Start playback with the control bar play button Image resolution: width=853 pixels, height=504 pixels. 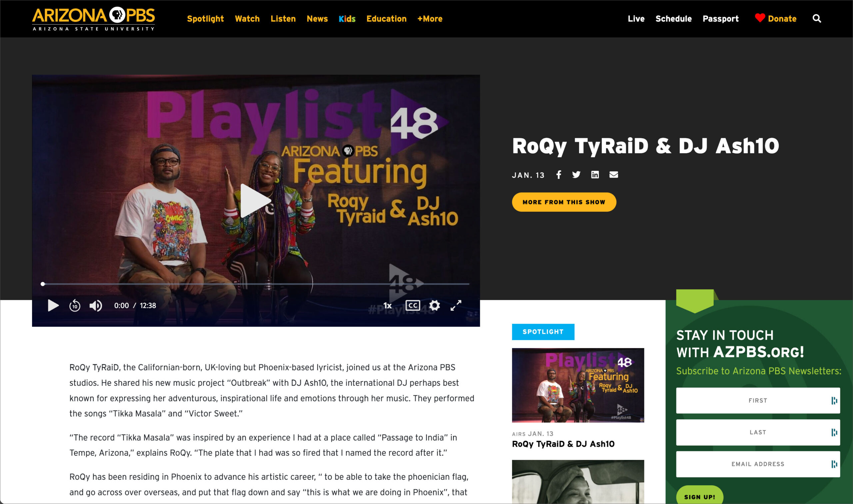click(x=53, y=306)
